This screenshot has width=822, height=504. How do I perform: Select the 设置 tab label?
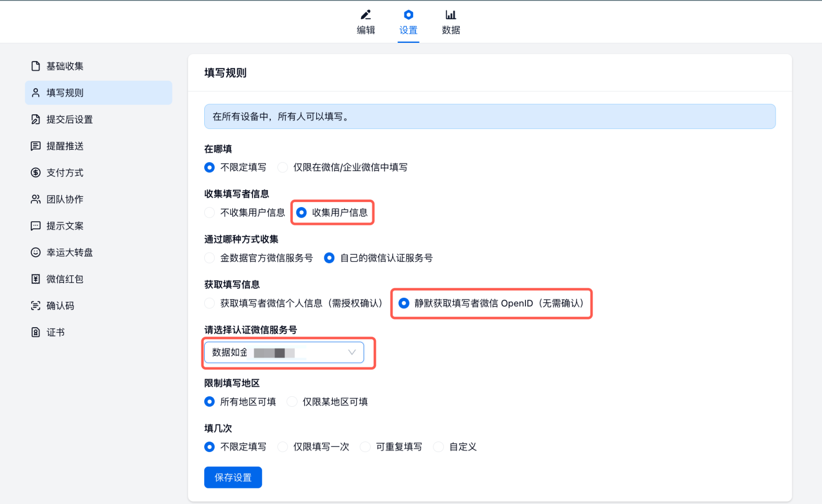tap(408, 30)
